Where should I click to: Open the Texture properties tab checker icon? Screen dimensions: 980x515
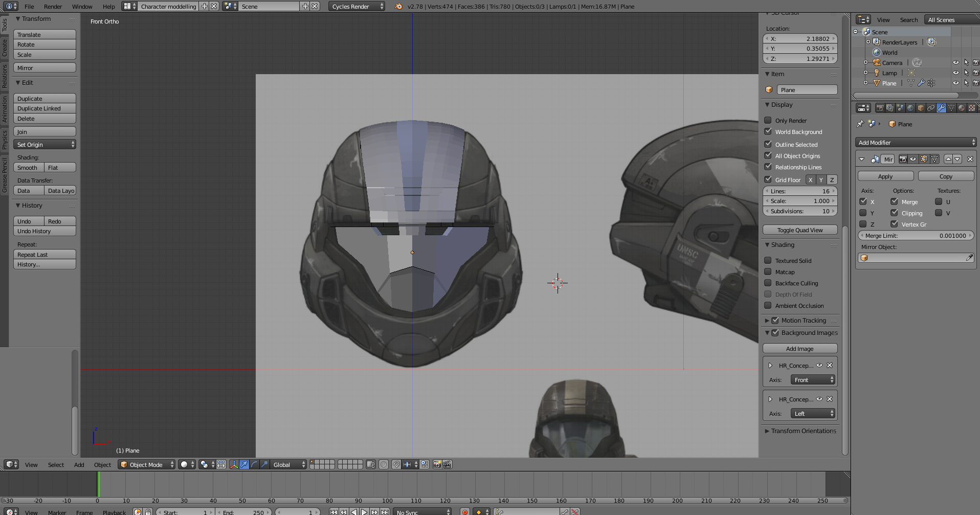tap(972, 108)
